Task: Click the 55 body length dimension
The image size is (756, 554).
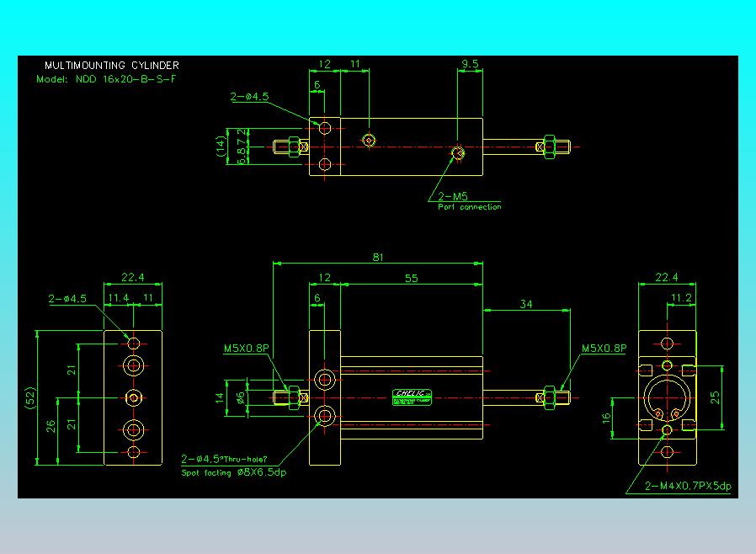Action: [x=412, y=278]
